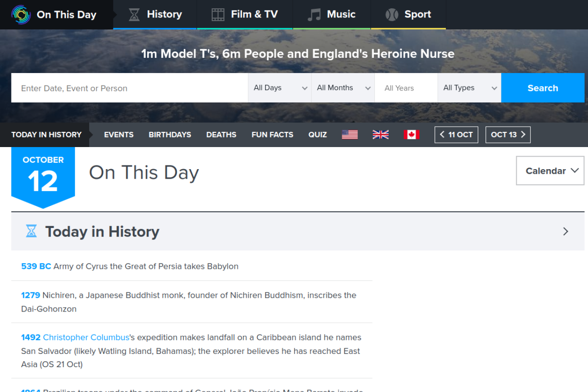Focus the All Years input field
588x392 pixels.
(406, 88)
